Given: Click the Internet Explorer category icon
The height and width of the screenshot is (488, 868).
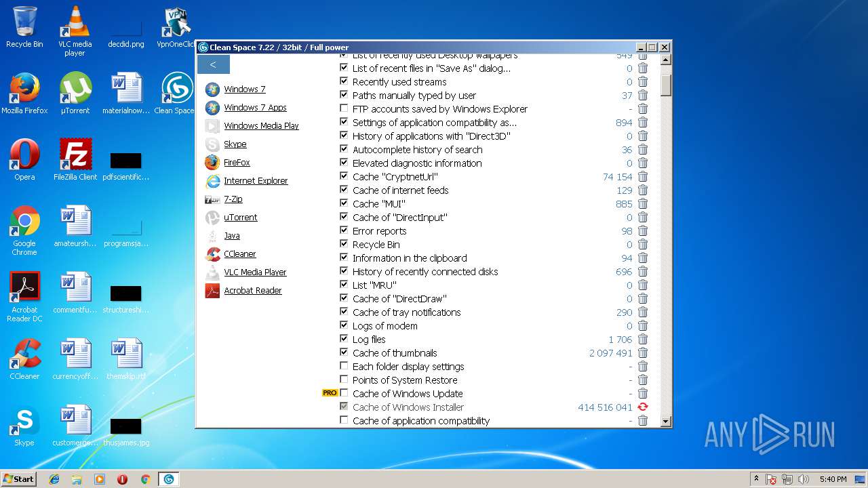Looking at the screenshot, I should (x=212, y=181).
